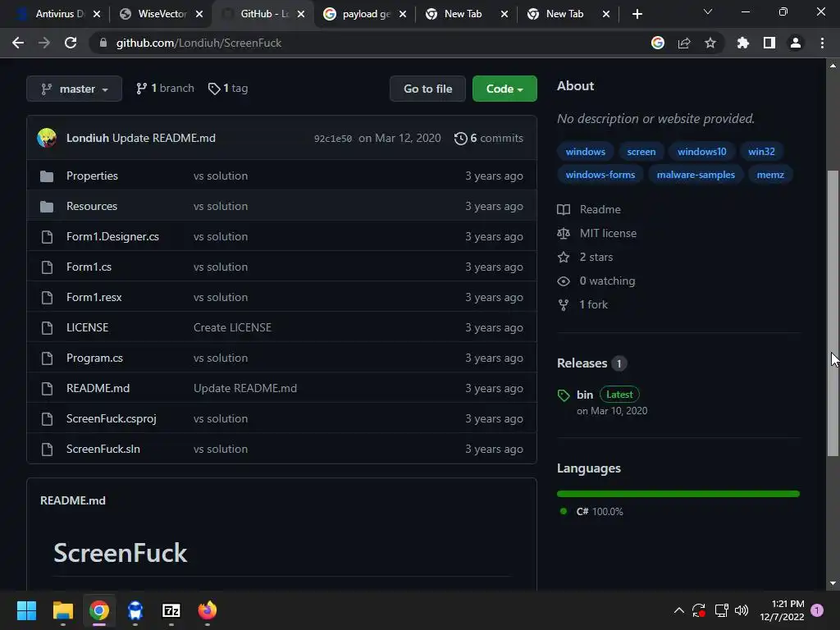Toggle the browser side panel icon
The width and height of the screenshot is (840, 630).
pos(769,43)
